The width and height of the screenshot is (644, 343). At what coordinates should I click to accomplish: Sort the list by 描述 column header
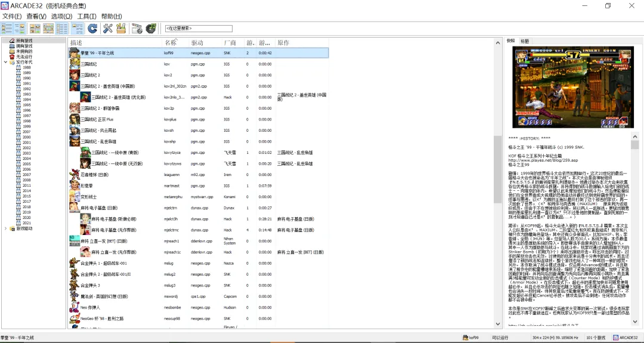pos(76,43)
